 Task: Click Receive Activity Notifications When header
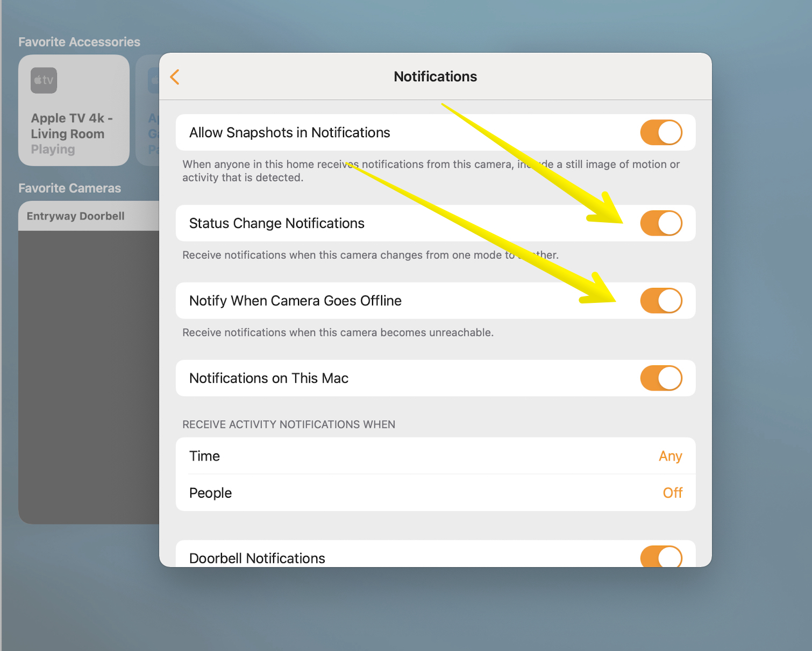point(289,424)
